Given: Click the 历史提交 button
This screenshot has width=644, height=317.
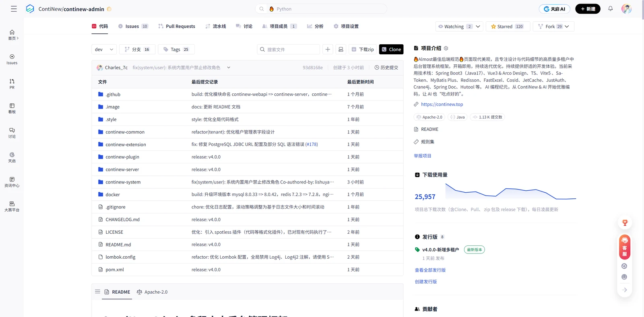Looking at the screenshot, I should pos(386,68).
